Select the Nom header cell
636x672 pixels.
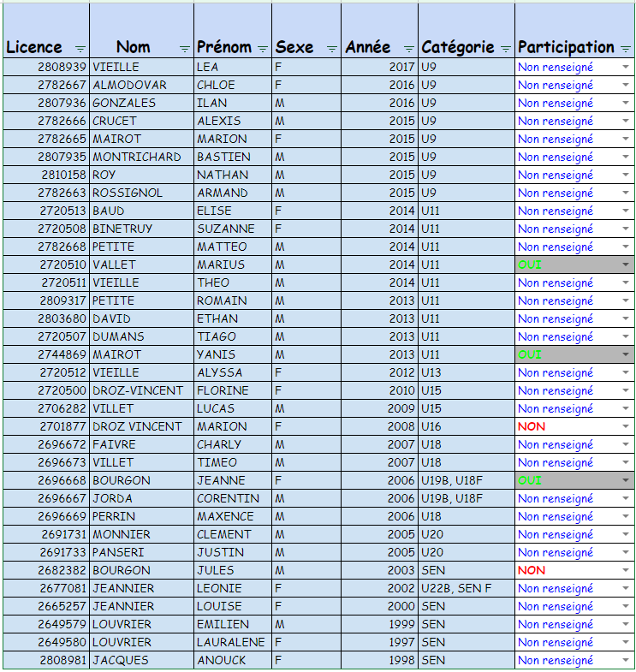click(x=142, y=31)
